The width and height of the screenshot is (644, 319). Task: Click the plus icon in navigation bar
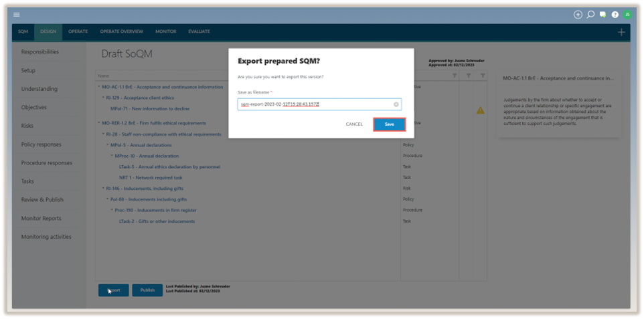pos(621,32)
